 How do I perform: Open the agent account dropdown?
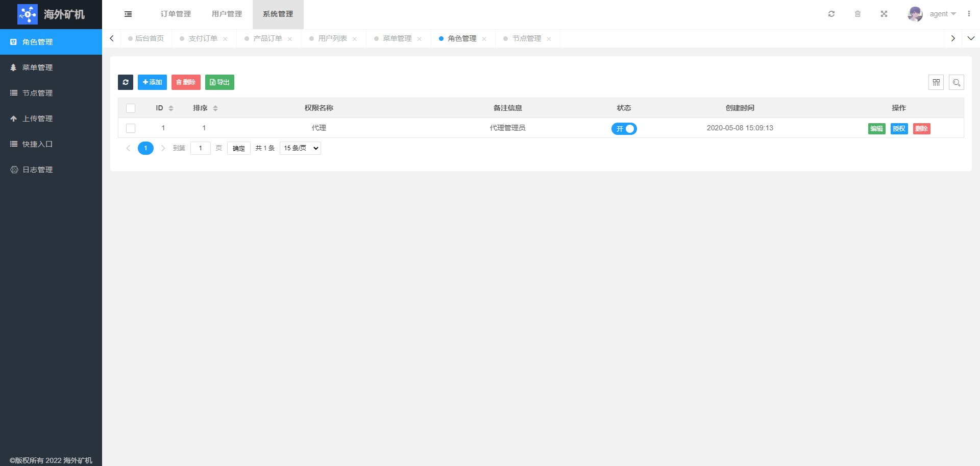tap(943, 14)
